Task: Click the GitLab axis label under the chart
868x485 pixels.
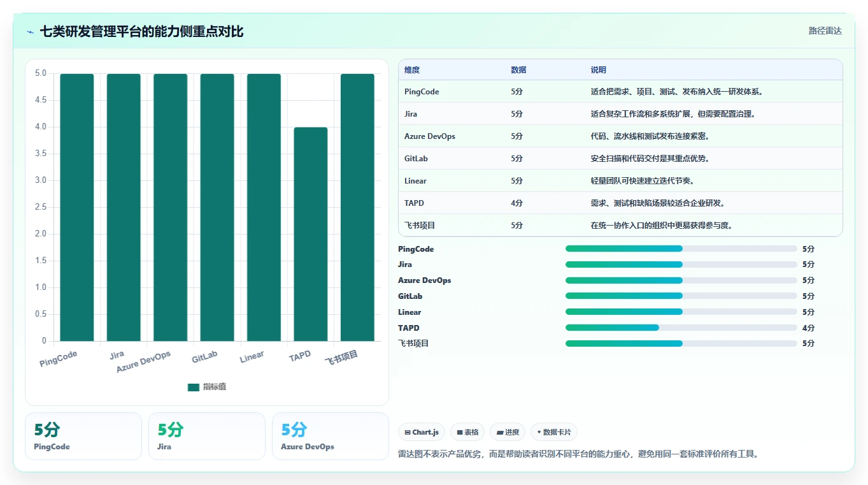Action: (204, 356)
